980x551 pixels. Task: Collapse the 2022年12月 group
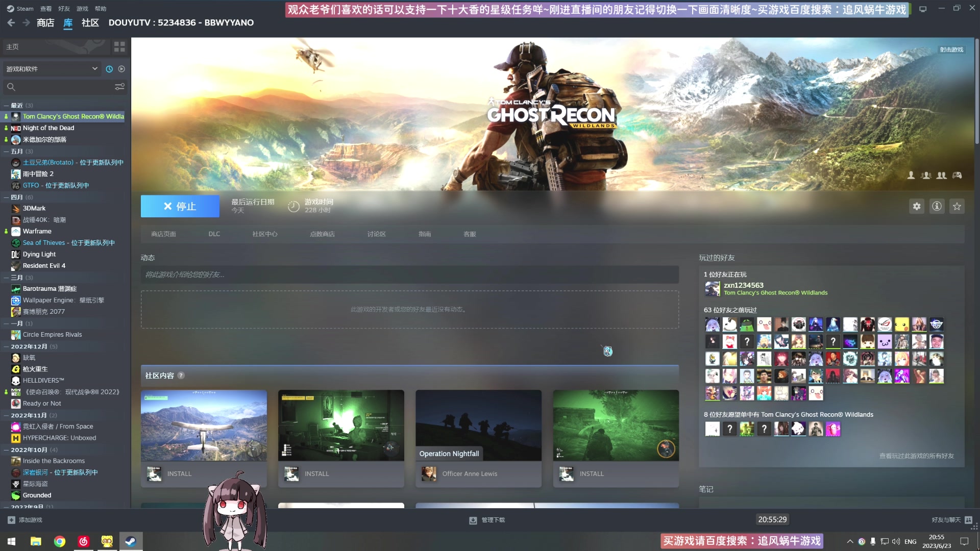pos(6,346)
